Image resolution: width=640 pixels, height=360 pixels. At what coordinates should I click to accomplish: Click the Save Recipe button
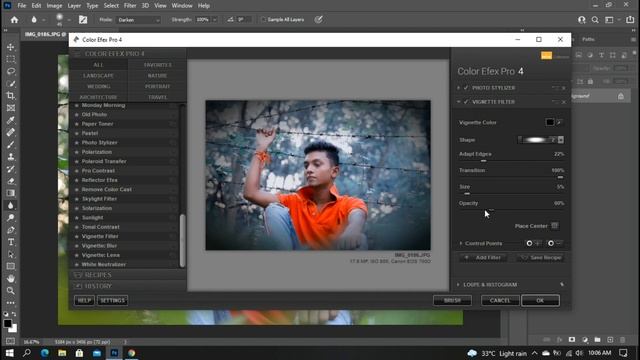click(x=540, y=258)
